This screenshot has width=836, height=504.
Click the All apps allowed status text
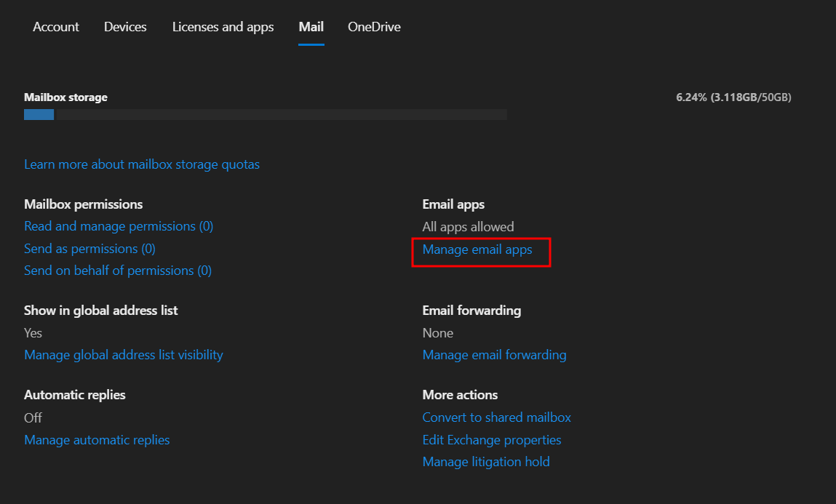pyautogui.click(x=468, y=227)
